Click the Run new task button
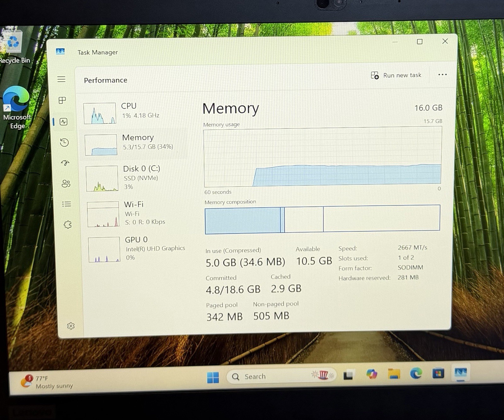 (396, 75)
